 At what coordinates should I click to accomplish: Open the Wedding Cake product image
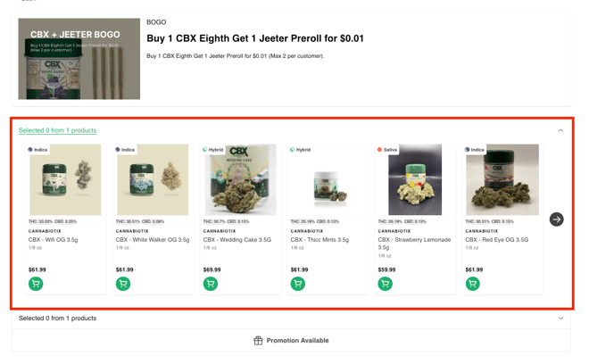(240, 179)
